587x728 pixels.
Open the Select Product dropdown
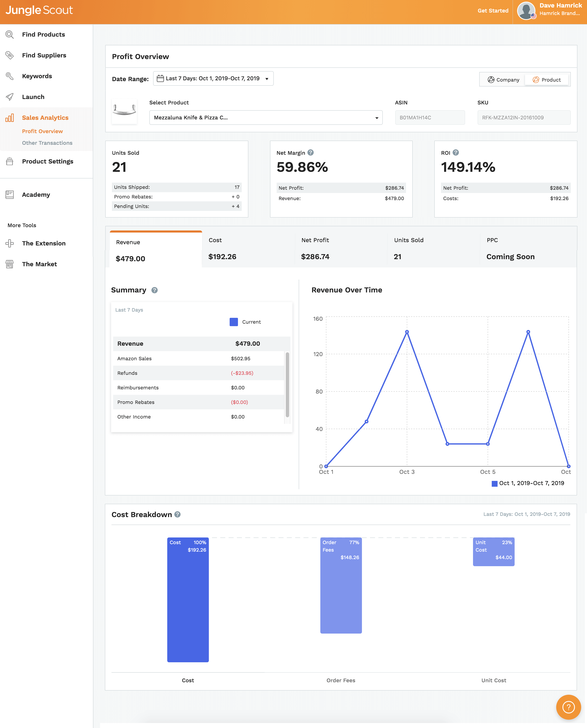(266, 118)
